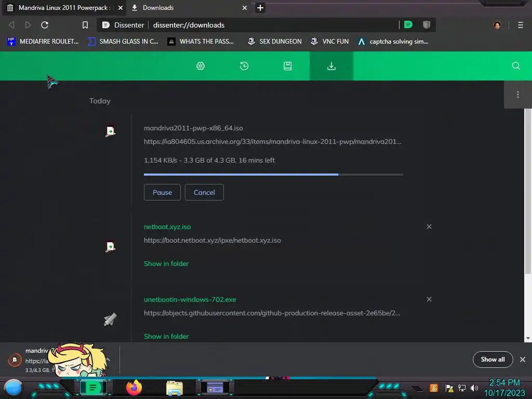Reload the current page
The image size is (532, 399).
tap(45, 25)
